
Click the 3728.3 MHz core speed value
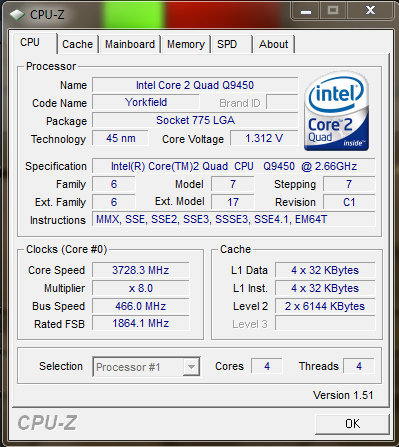pos(140,270)
